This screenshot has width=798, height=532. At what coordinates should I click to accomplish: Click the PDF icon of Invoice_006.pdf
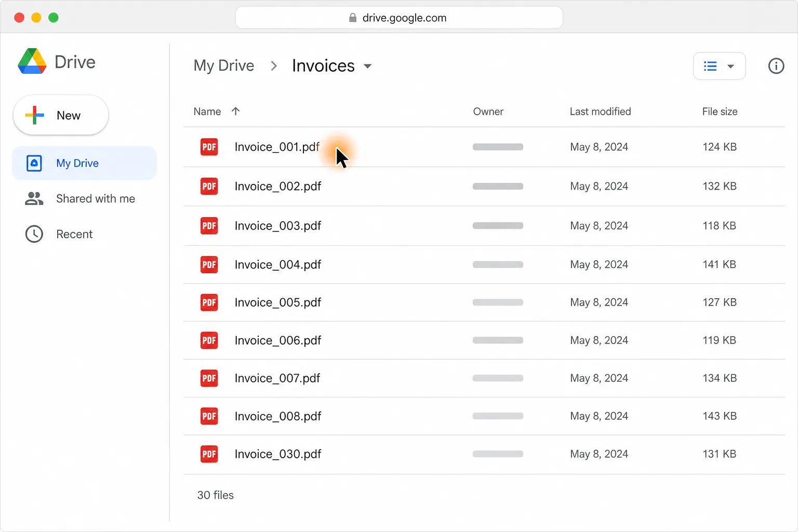point(209,340)
